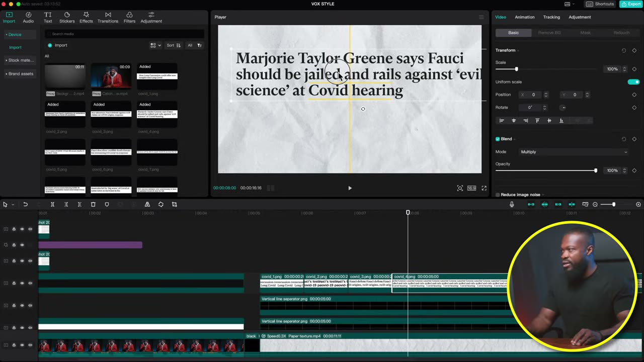Screen dimensions: 644x362
Task: Align the clip to the left
Action: click(502, 121)
